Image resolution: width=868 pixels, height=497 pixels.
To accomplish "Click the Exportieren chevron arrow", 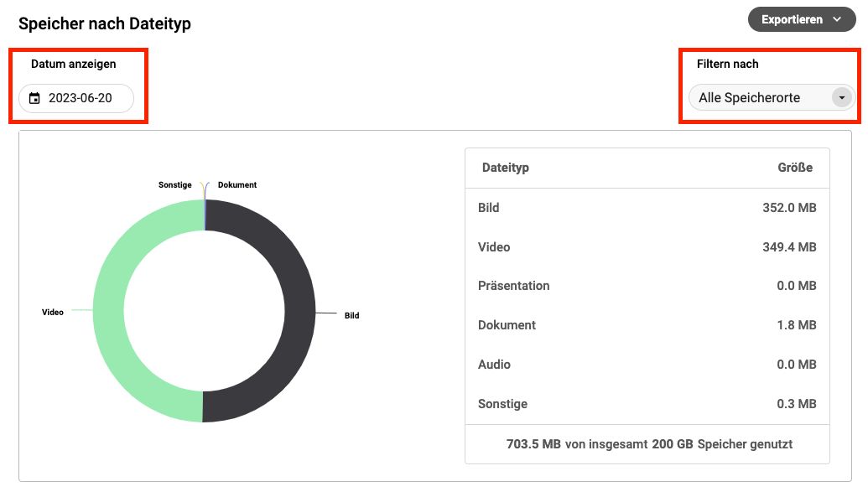I will (837, 19).
